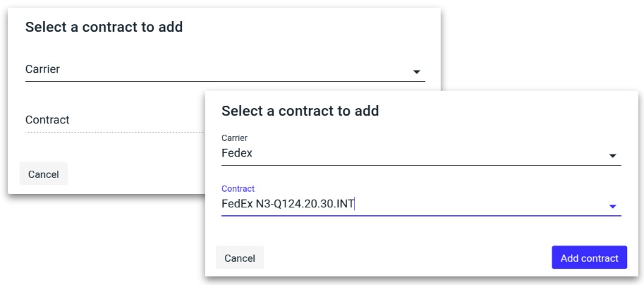The image size is (644, 285).
Task: Click the front dialog's 'Select a contract to add' heading
Action: [x=300, y=111]
